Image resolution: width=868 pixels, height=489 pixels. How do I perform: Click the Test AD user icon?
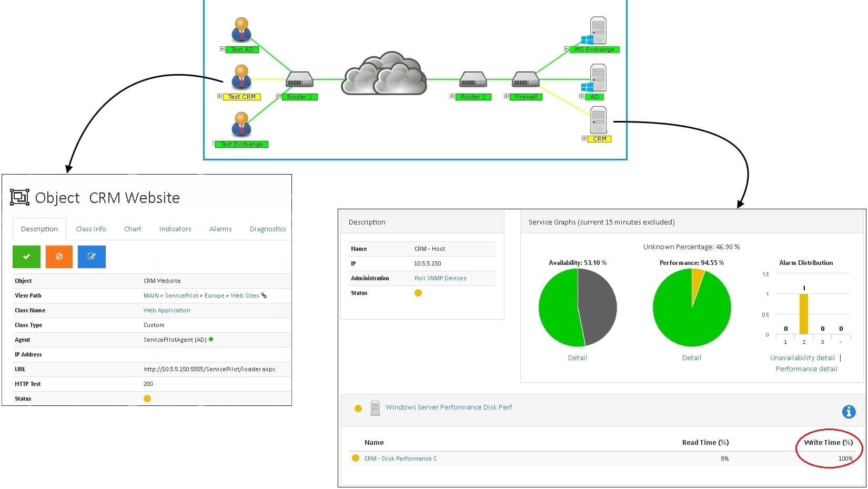point(241,30)
